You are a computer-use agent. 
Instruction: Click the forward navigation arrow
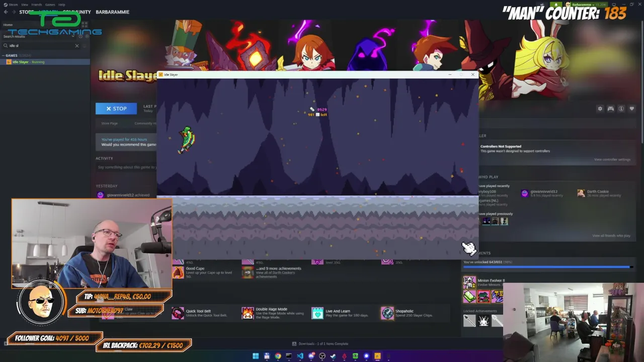coord(13,12)
